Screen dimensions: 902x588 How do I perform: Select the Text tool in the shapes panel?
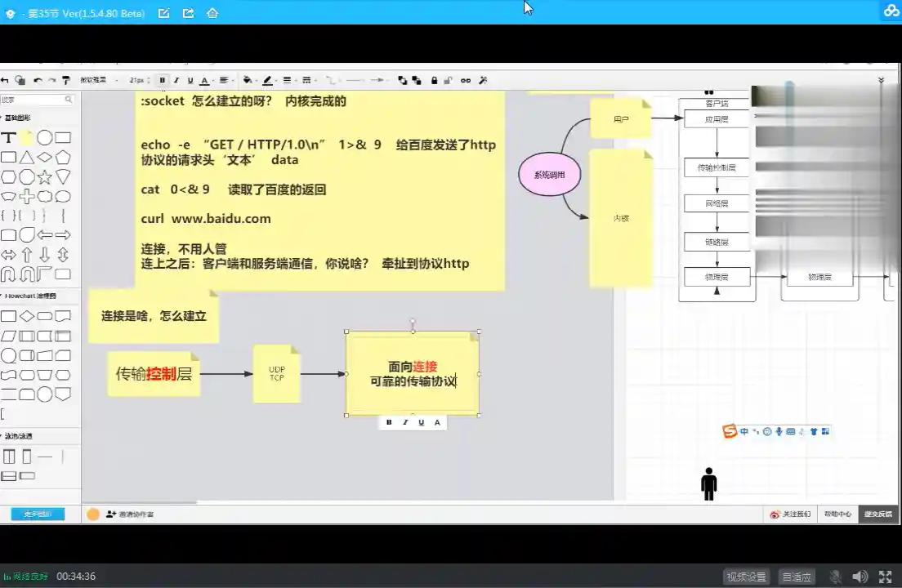tap(8, 137)
